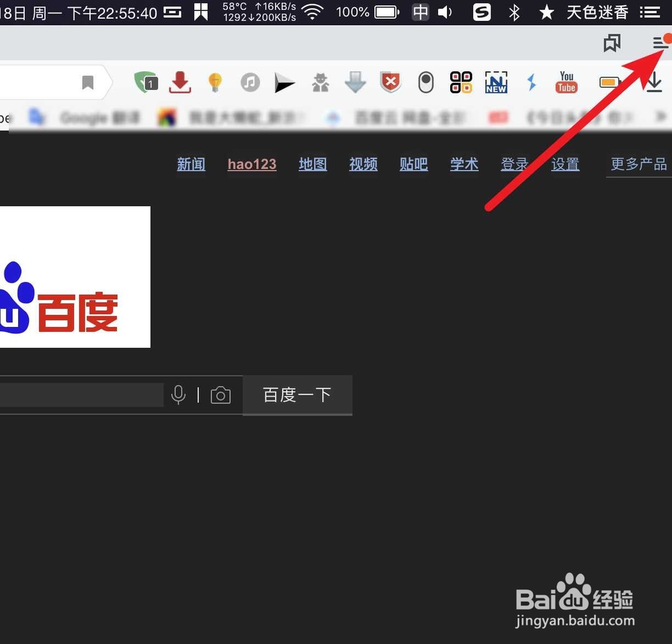Open the 地图 link

(x=313, y=164)
